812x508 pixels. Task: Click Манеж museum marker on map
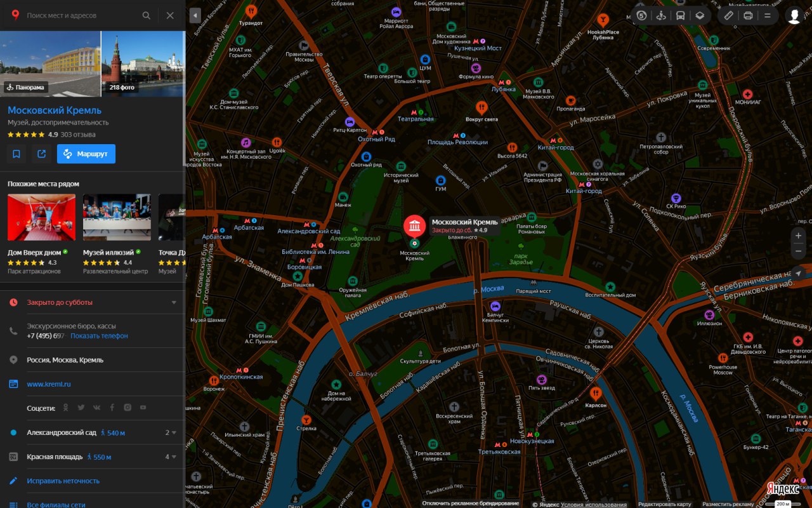(x=343, y=196)
